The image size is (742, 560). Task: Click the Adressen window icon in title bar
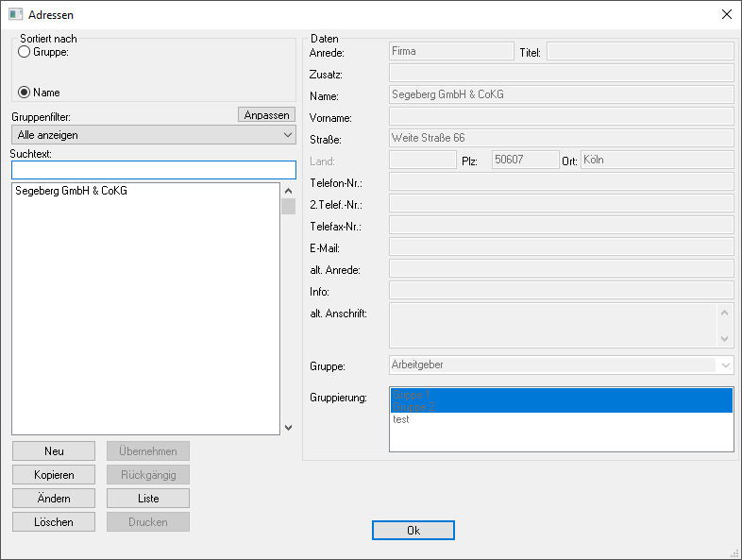(15, 14)
